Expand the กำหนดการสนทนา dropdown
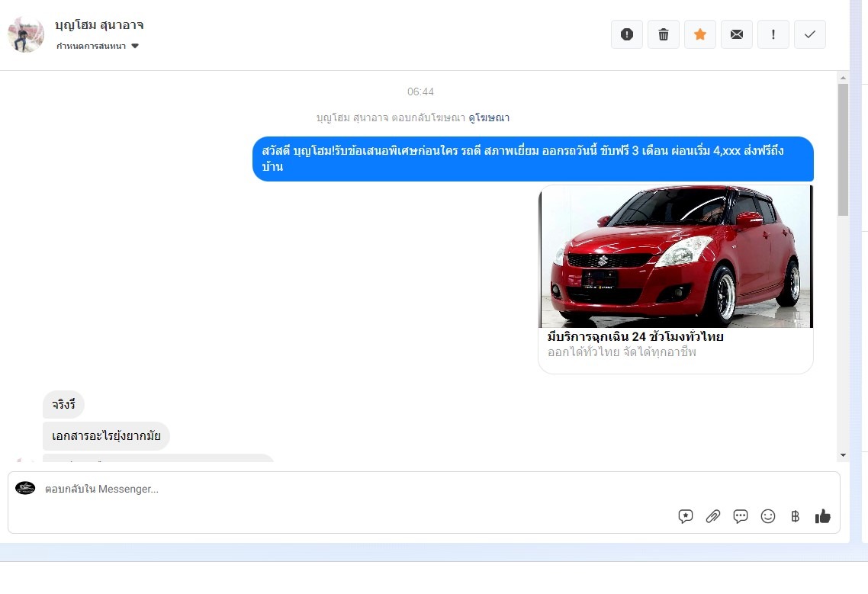868x594 pixels. tap(98, 47)
